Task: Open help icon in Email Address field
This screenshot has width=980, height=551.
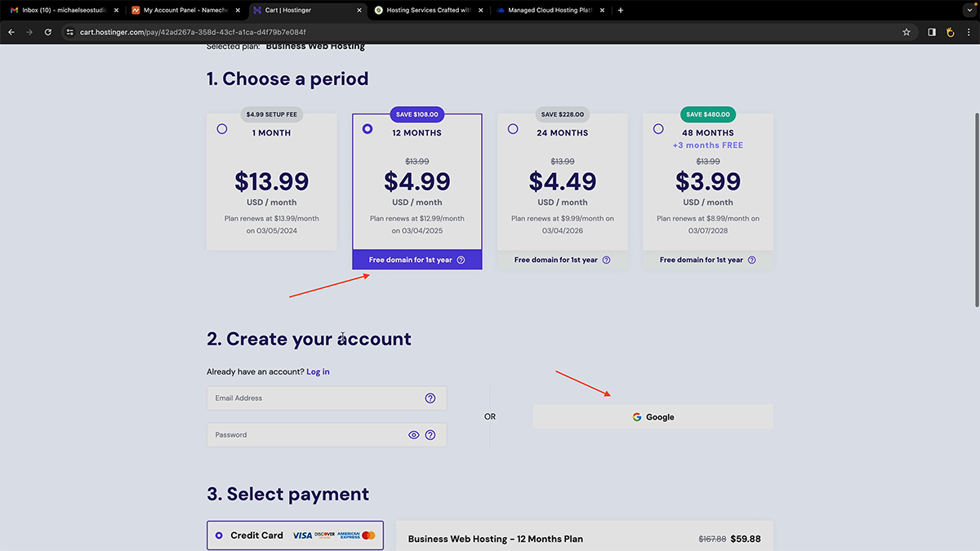Action: [430, 398]
